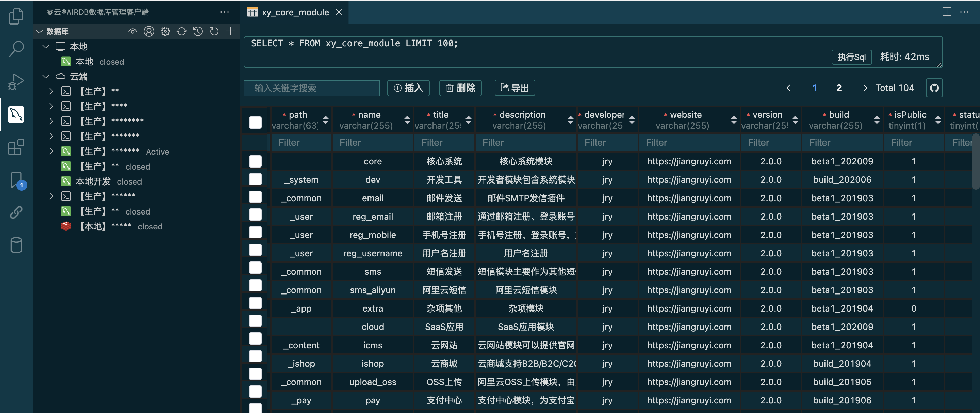Click the 删除 delete button
The width and height of the screenshot is (980, 413).
coord(460,88)
